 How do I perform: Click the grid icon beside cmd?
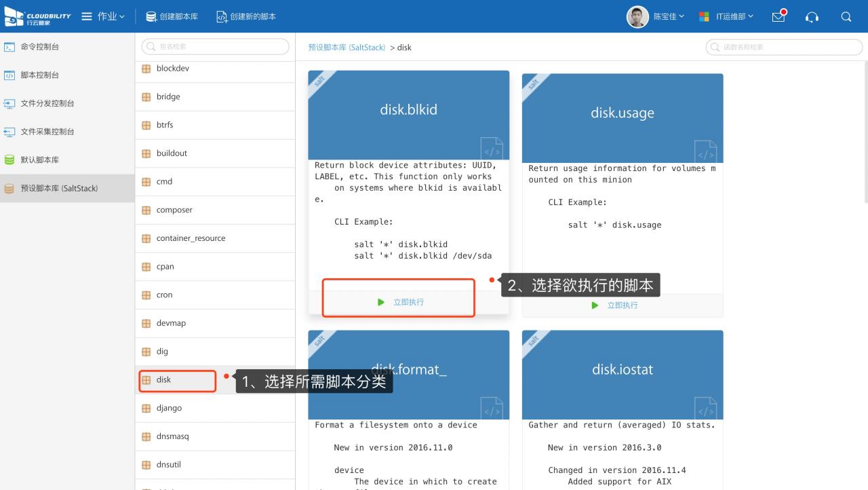[146, 182]
